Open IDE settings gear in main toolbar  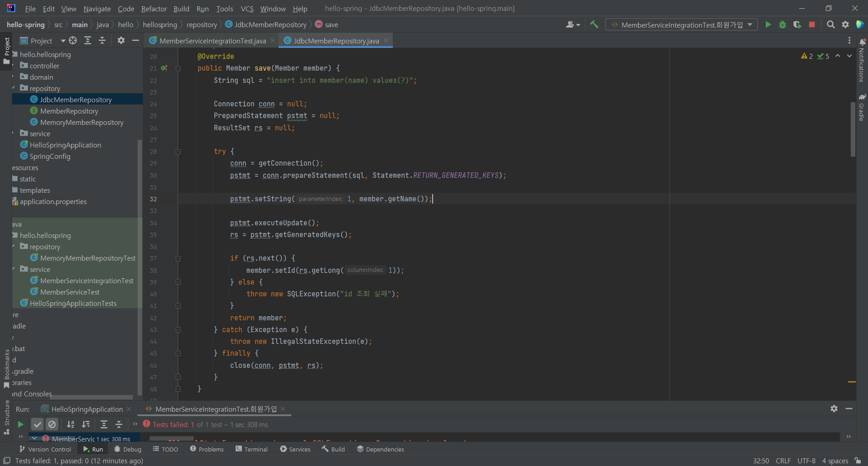(845, 24)
